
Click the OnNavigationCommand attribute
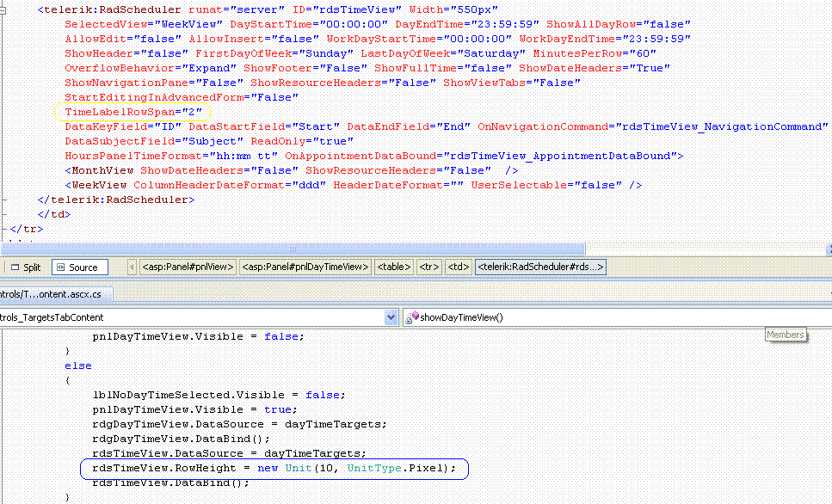(x=653, y=126)
